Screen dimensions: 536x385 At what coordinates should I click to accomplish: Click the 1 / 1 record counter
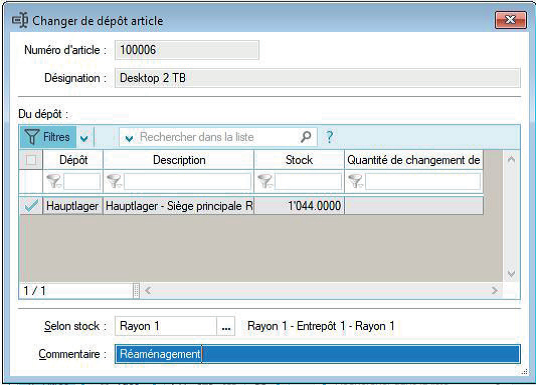tap(34, 291)
